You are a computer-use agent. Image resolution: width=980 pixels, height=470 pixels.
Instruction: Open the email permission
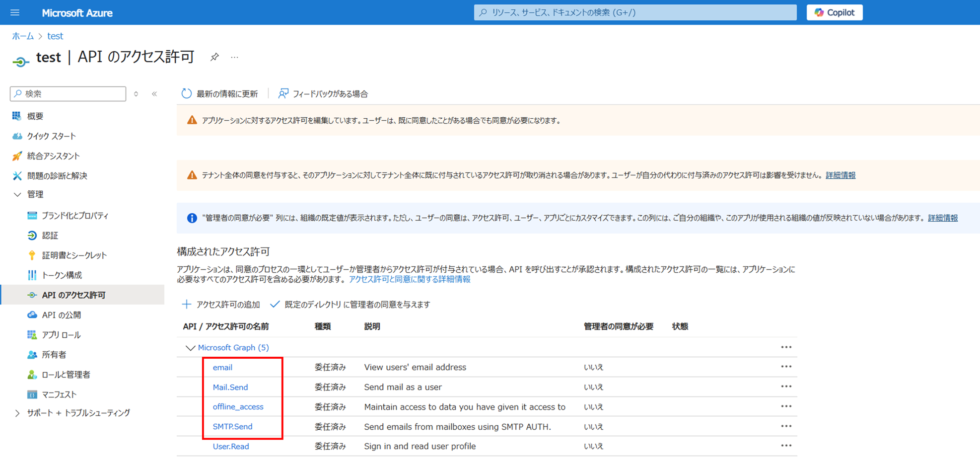(x=222, y=367)
